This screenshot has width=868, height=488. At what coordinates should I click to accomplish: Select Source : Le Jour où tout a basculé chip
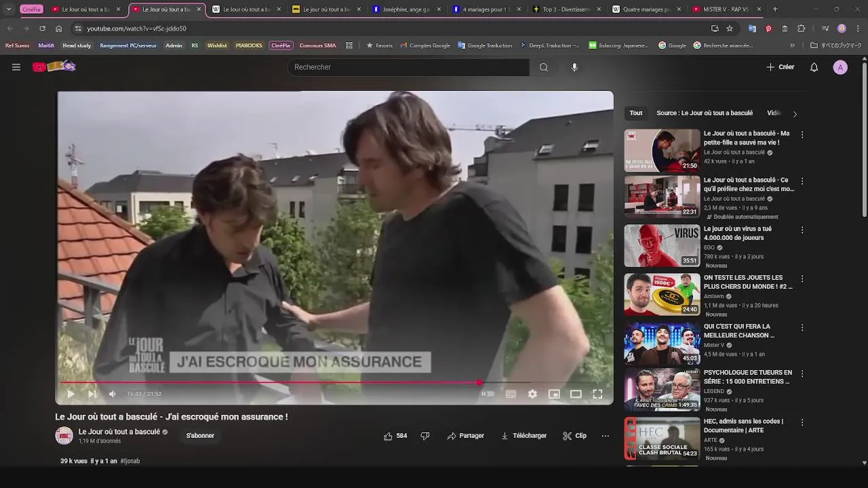click(x=705, y=113)
